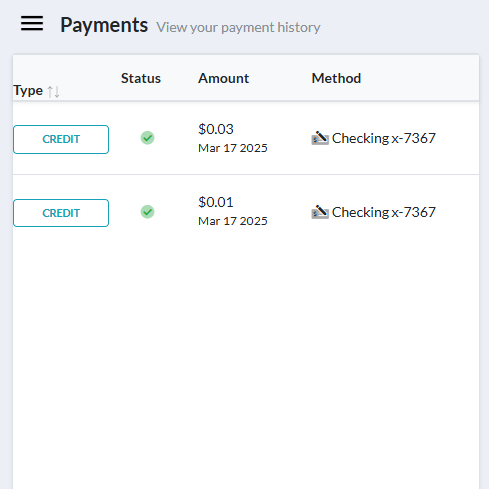Sort payments by Type column arrows
The height and width of the screenshot is (489, 489).
(x=53, y=91)
